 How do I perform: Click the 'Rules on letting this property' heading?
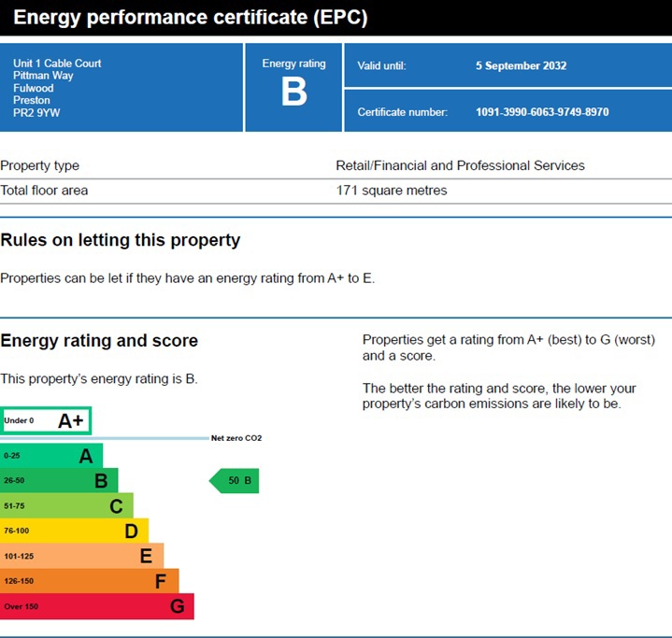pyautogui.click(x=121, y=240)
